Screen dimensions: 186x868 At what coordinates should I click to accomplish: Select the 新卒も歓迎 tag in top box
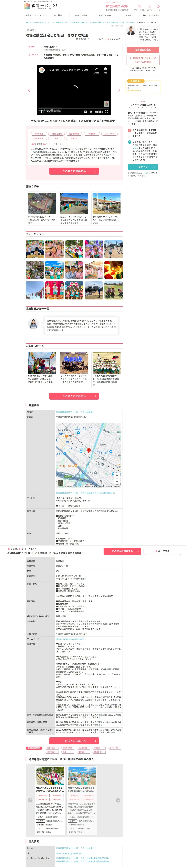click(x=39, y=134)
